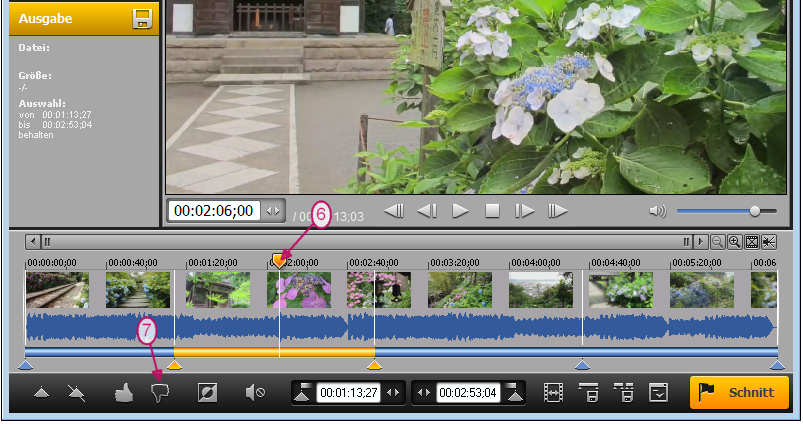Fit the whole timeline to window icon
Screen dimensions: 803x425
pos(751,242)
